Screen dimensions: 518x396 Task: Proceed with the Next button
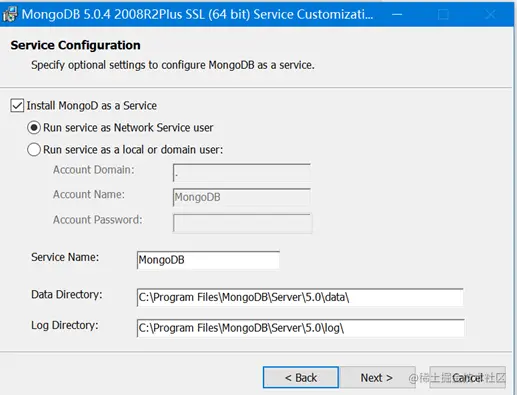pyautogui.click(x=377, y=378)
